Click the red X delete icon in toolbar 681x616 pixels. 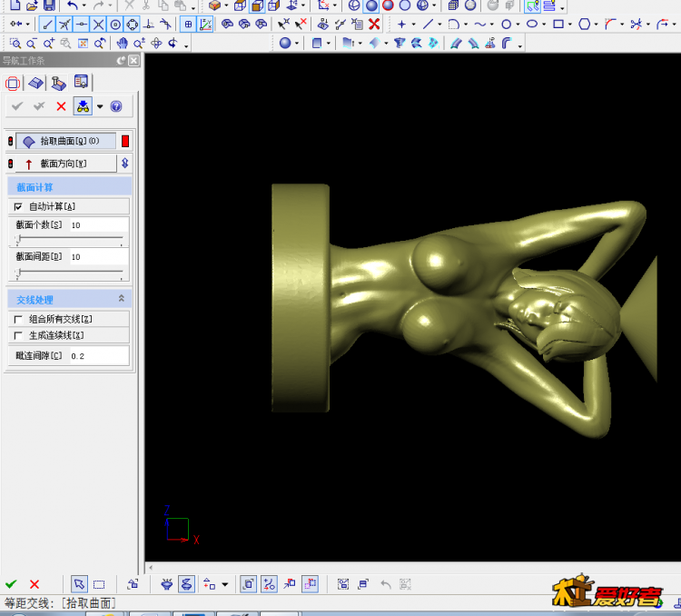[x=374, y=24]
